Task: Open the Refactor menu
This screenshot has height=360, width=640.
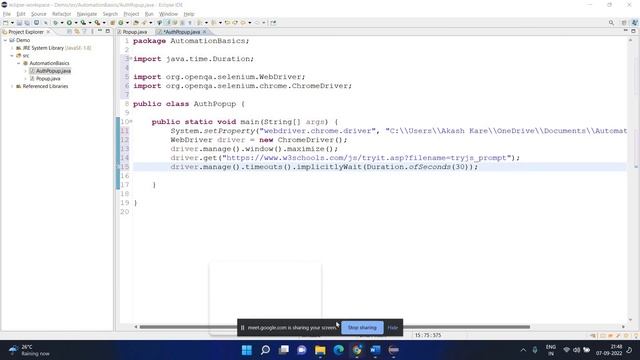Action: click(62, 14)
